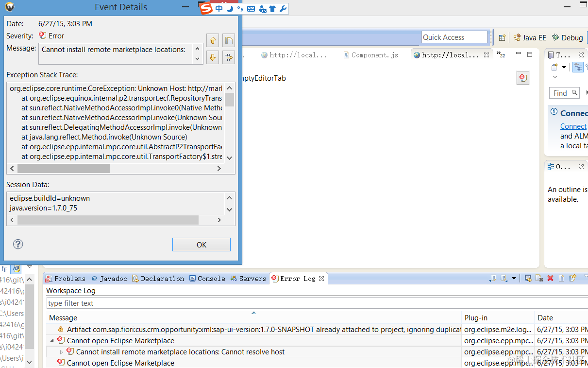
Task: Switch to Java EE perspective
Action: 530,37
